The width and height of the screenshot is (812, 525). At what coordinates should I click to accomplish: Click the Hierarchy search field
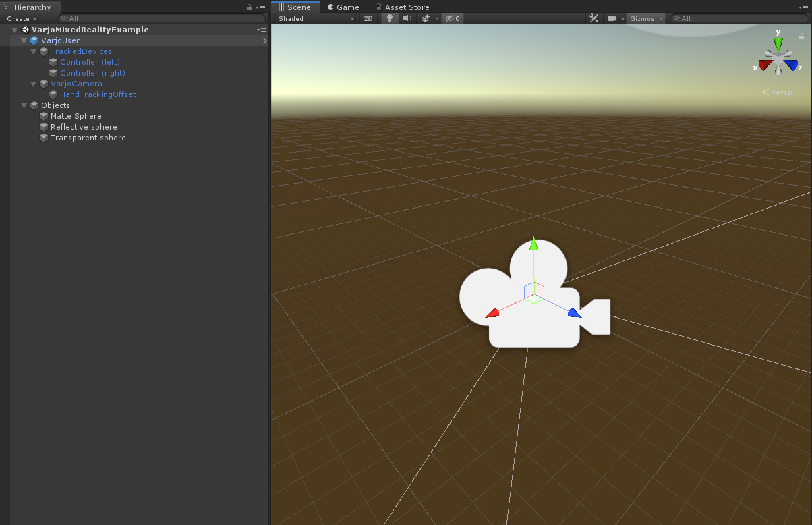pos(162,18)
